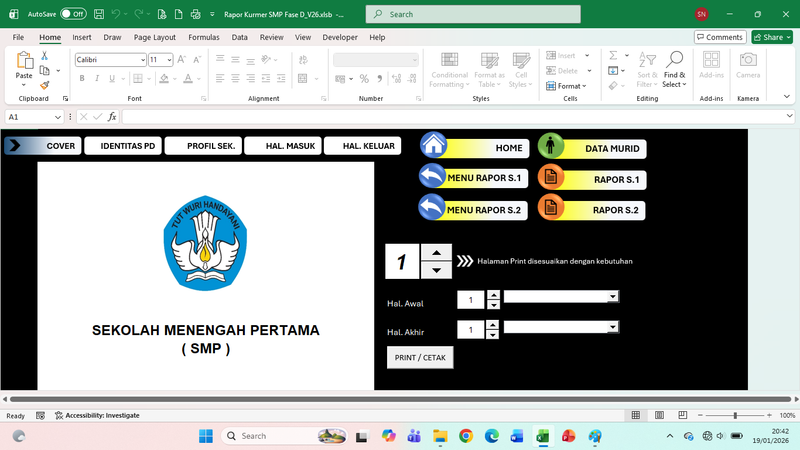Open the PROFIL SEK. page button

click(x=203, y=146)
